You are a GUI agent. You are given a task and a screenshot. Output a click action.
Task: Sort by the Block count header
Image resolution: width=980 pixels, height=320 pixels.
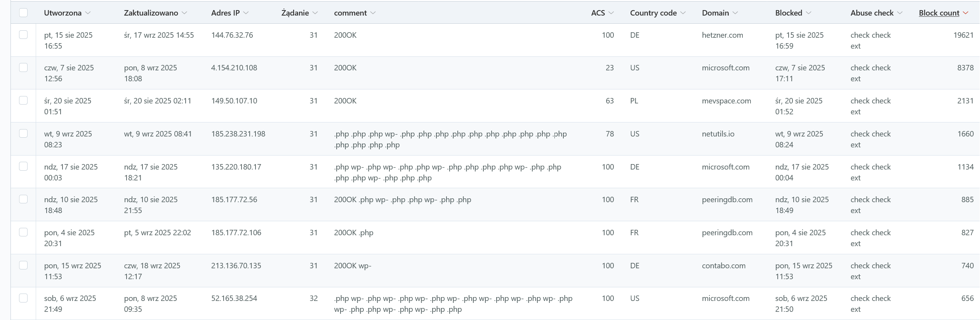(939, 13)
